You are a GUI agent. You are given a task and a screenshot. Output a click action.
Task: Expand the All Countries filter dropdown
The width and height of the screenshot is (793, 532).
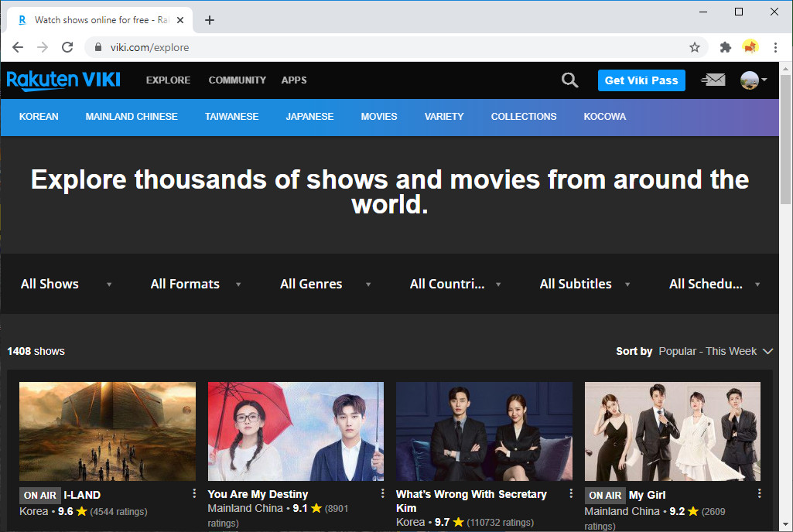click(x=455, y=285)
